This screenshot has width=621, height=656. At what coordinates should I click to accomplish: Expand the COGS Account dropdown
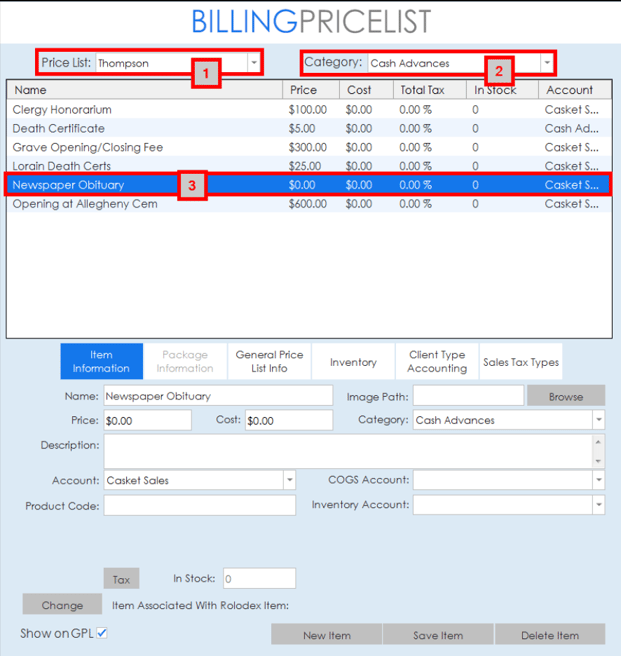point(598,480)
